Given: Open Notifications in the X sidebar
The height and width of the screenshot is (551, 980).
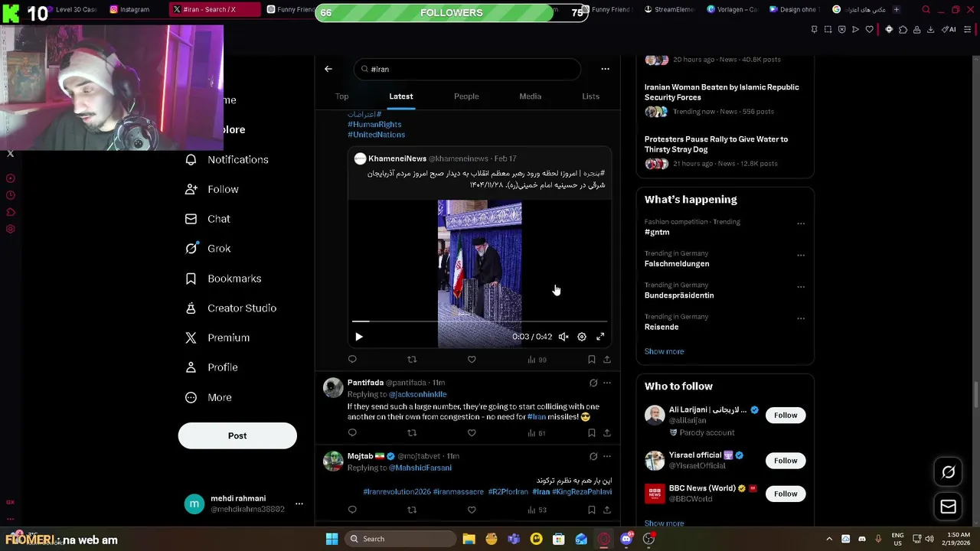Looking at the screenshot, I should [x=227, y=159].
